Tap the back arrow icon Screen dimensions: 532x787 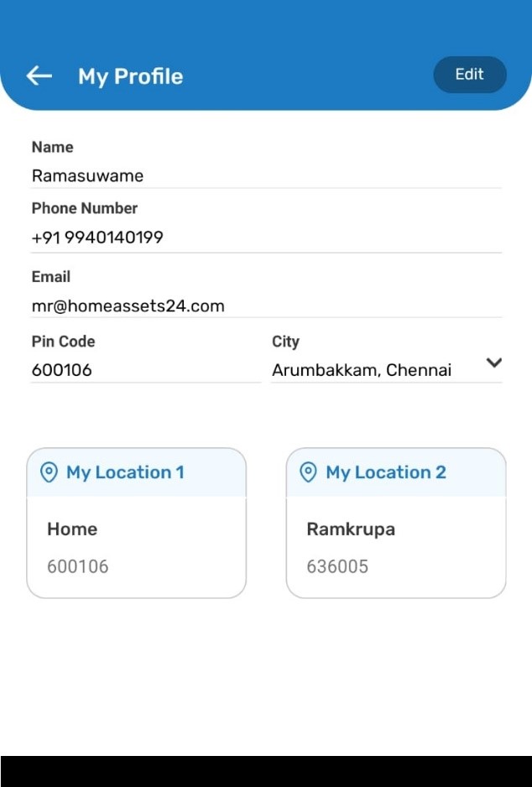[39, 76]
